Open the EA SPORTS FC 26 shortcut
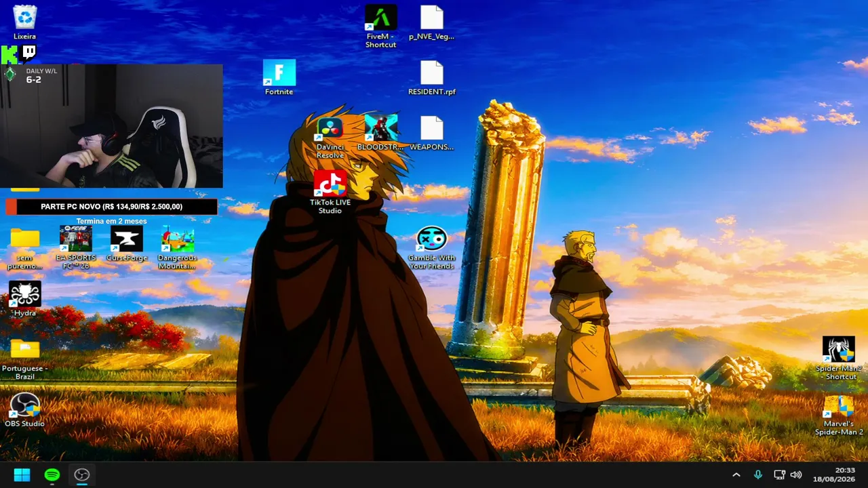 click(76, 248)
